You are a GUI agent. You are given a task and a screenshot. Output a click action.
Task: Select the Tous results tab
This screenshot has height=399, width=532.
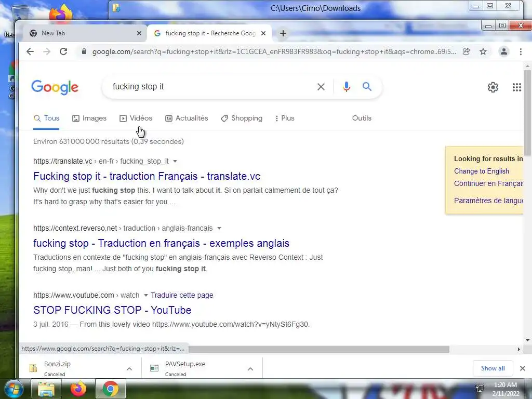(x=46, y=118)
